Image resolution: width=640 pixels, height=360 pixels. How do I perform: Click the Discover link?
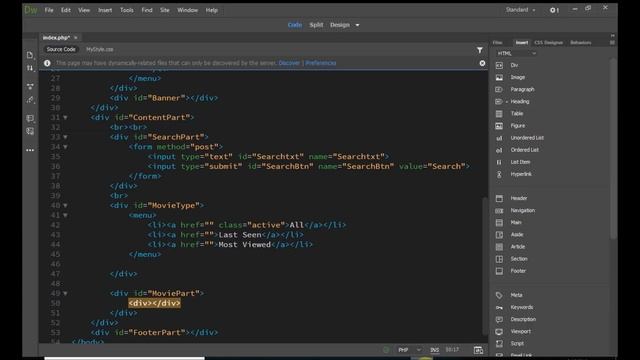pyautogui.click(x=289, y=63)
